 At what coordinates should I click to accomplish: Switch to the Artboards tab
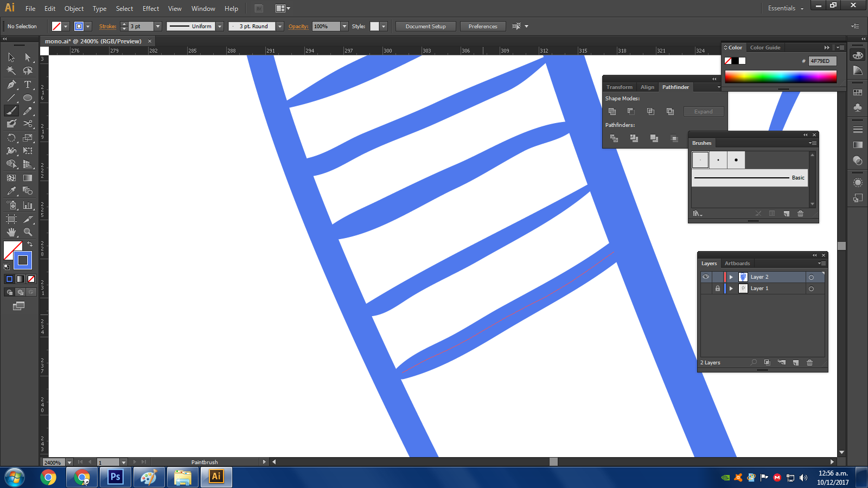pos(737,264)
